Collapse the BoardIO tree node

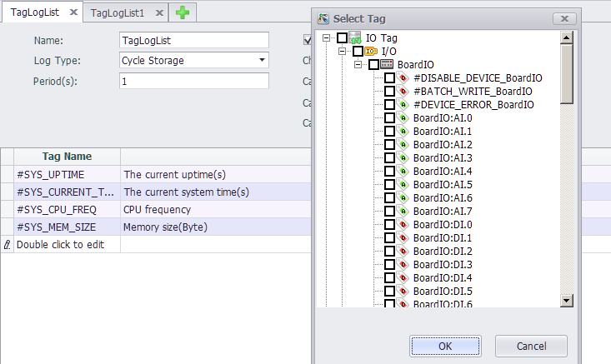(x=358, y=65)
